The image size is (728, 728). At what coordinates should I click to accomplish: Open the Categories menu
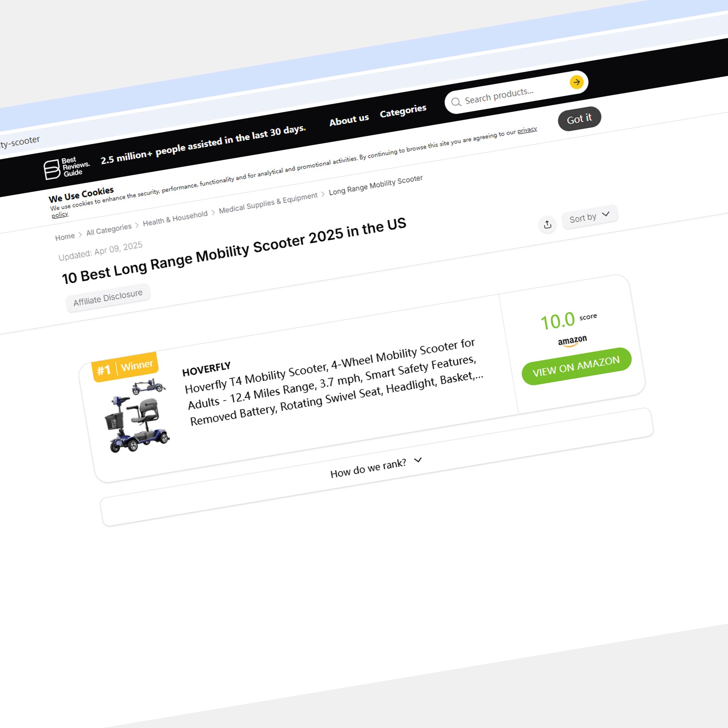(x=403, y=111)
